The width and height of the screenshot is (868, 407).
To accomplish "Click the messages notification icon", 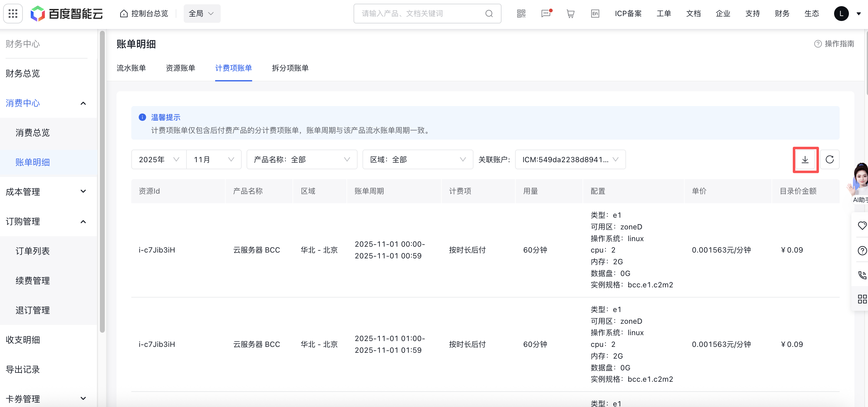I will coord(546,14).
